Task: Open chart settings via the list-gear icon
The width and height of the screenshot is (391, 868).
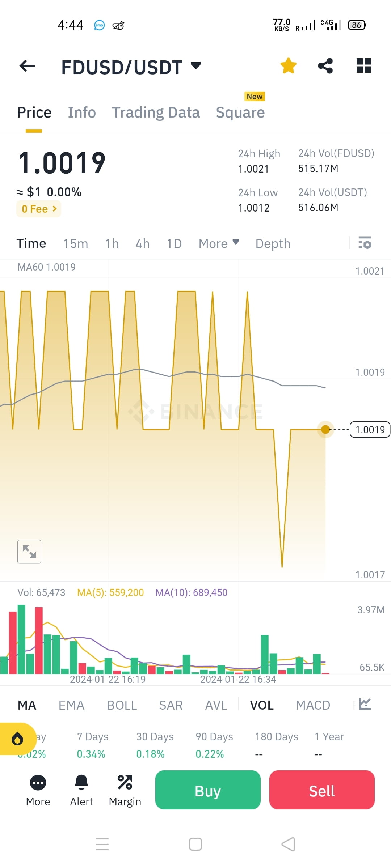Action: pyautogui.click(x=365, y=243)
